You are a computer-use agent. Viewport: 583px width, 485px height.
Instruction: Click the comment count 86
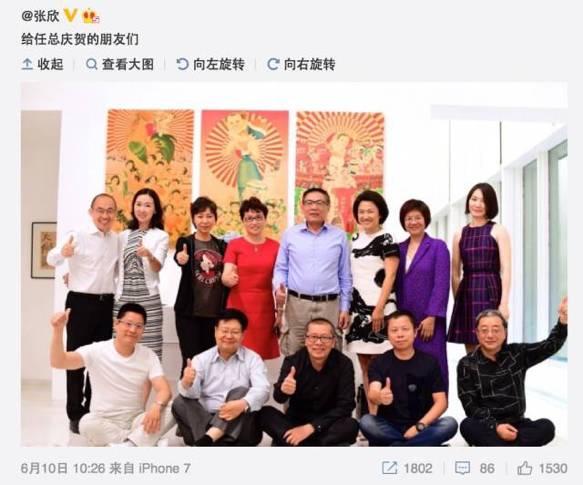click(487, 468)
